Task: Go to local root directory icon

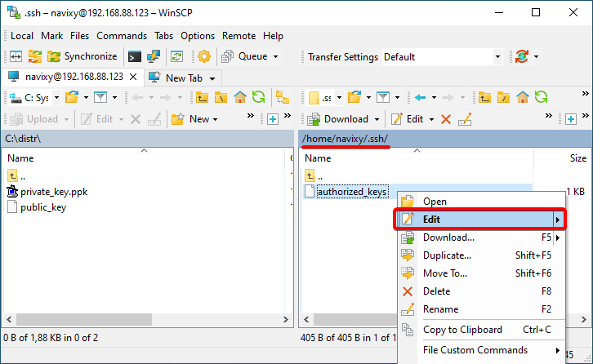Action: [x=221, y=97]
